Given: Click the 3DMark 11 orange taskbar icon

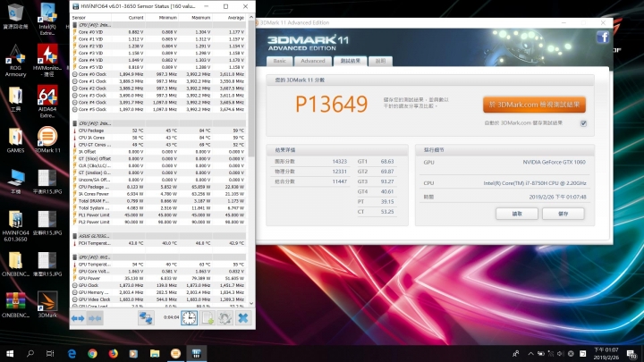Looking at the screenshot, I should (175, 353).
